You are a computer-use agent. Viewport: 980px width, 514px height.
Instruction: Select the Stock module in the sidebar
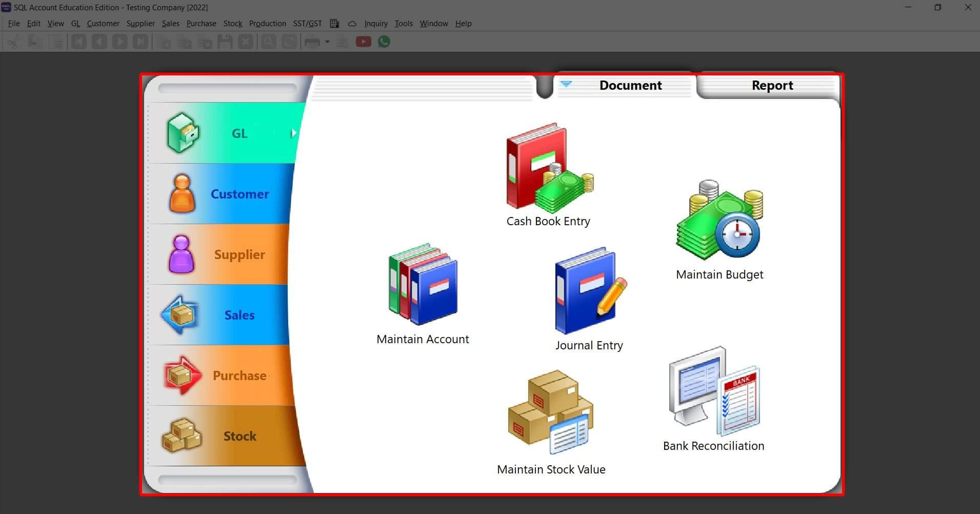pyautogui.click(x=226, y=436)
